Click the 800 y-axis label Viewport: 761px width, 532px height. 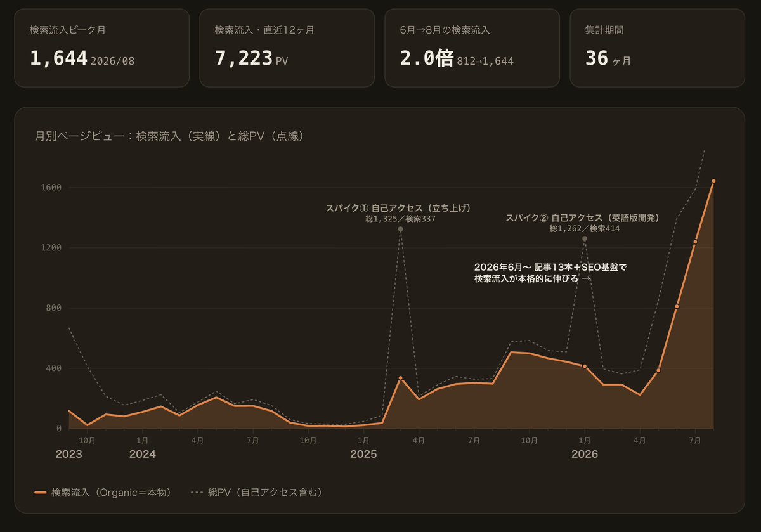point(54,308)
